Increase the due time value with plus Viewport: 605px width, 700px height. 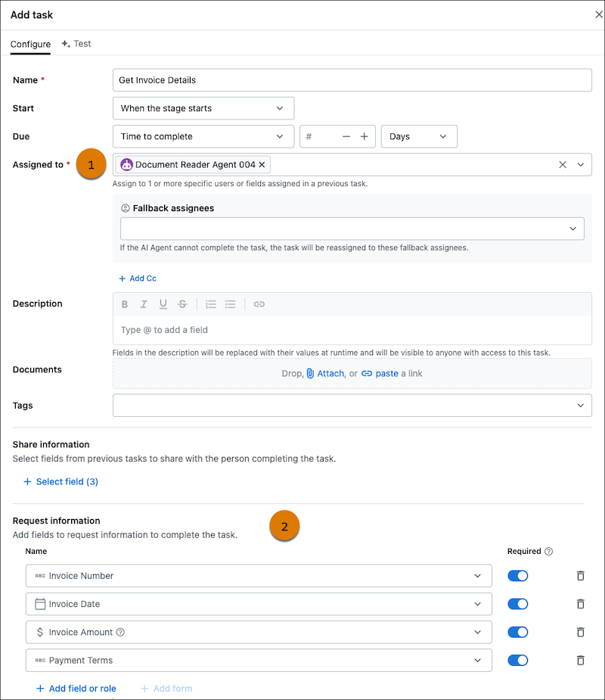click(x=364, y=136)
